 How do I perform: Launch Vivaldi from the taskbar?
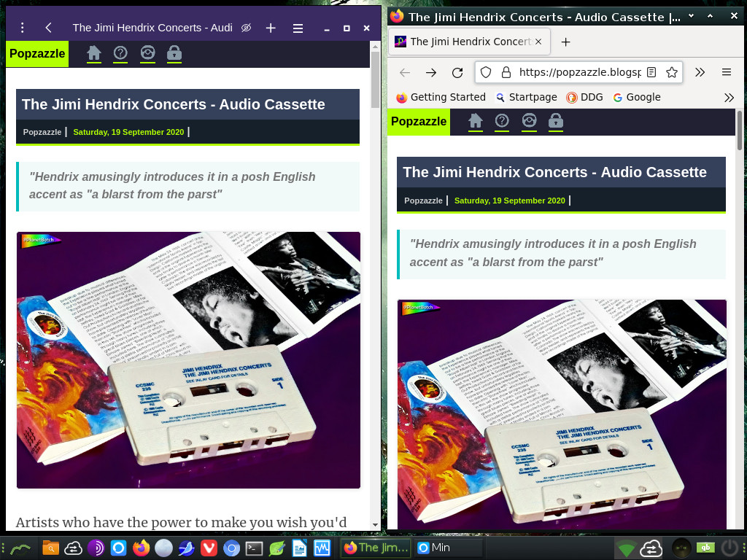click(209, 548)
